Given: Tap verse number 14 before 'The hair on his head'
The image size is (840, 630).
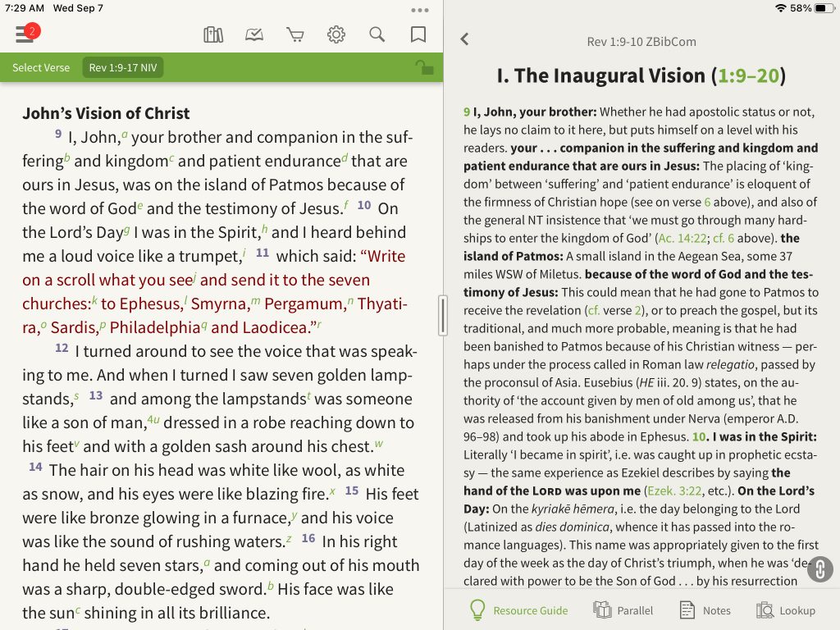Looking at the screenshot, I should coord(35,467).
